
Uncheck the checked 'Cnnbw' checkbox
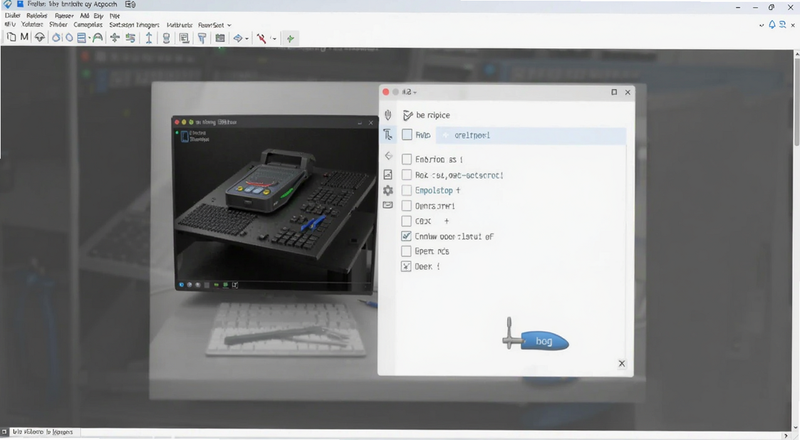coord(406,236)
